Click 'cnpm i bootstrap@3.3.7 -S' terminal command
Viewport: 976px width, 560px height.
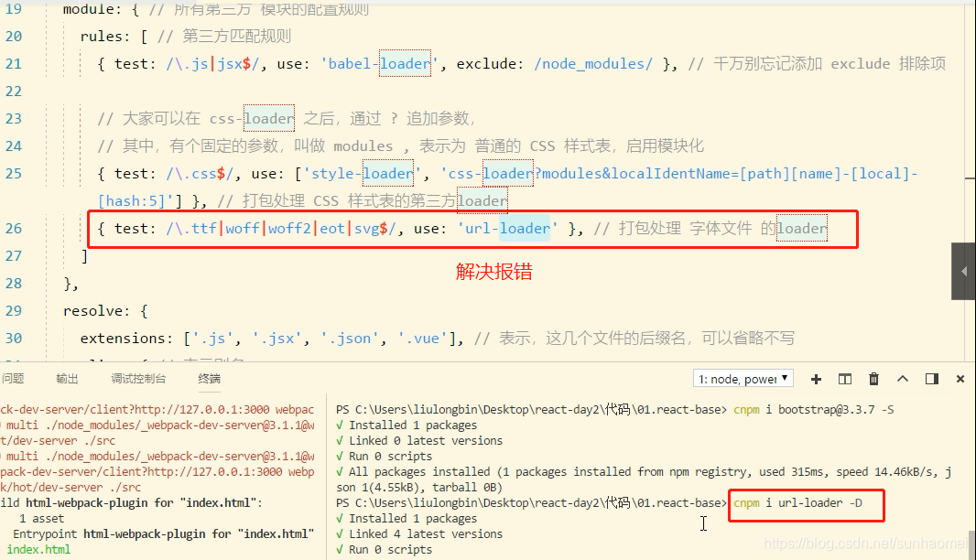pyautogui.click(x=814, y=409)
